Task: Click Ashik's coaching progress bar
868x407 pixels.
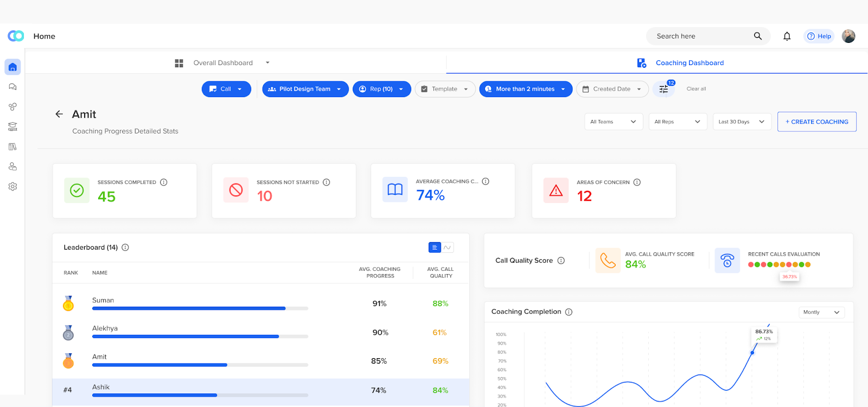Action: point(200,395)
